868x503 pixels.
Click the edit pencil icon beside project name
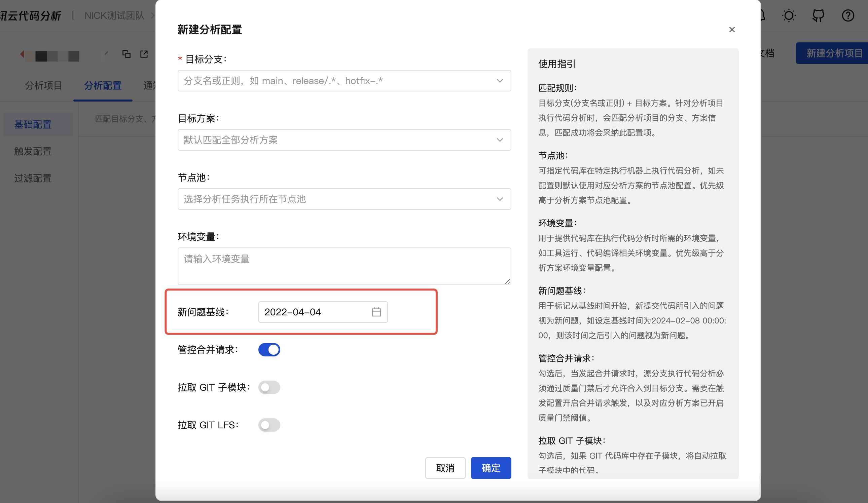coord(106,54)
